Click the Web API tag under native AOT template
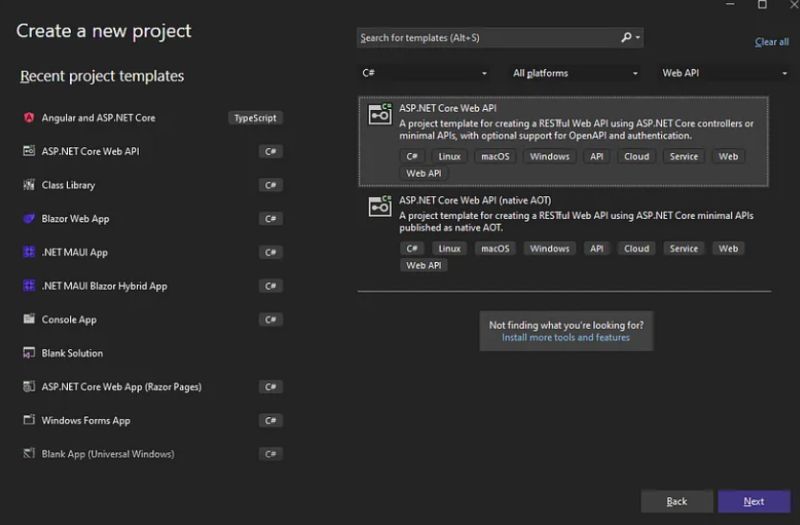800x525 pixels. click(x=423, y=265)
